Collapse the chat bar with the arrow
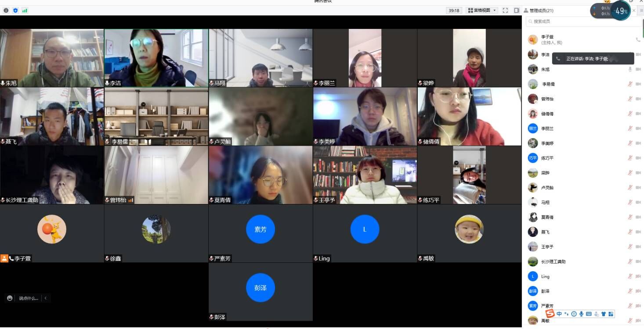Viewport: 644px width, 329px height. [x=45, y=298]
